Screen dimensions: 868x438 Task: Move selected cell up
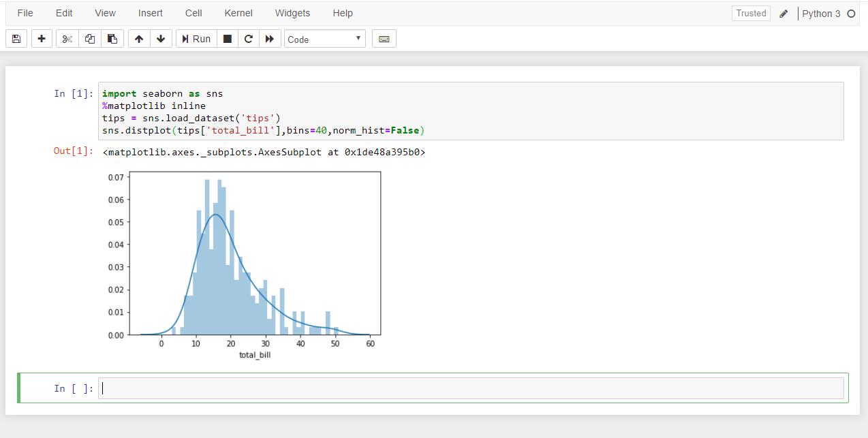click(x=138, y=38)
